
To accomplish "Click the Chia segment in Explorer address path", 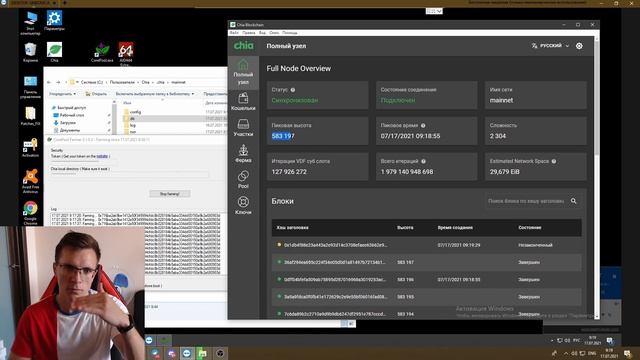I will (145, 82).
